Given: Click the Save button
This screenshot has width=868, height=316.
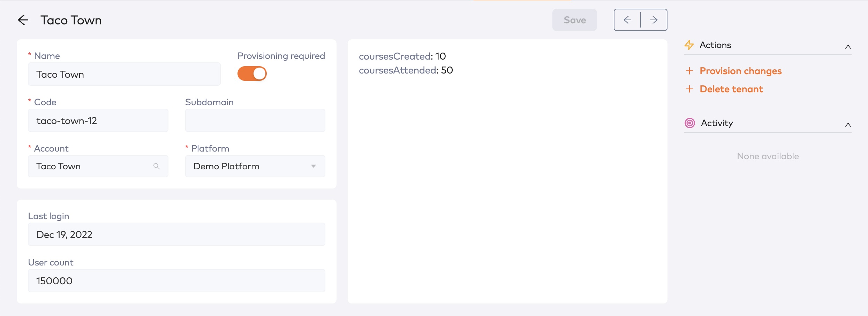Looking at the screenshot, I should coord(574,20).
